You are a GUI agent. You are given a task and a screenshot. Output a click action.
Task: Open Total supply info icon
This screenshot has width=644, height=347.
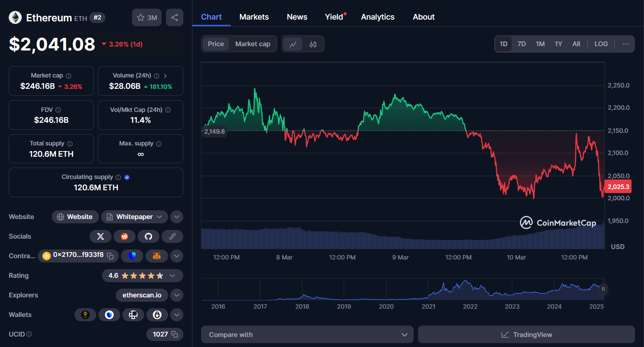[70, 144]
